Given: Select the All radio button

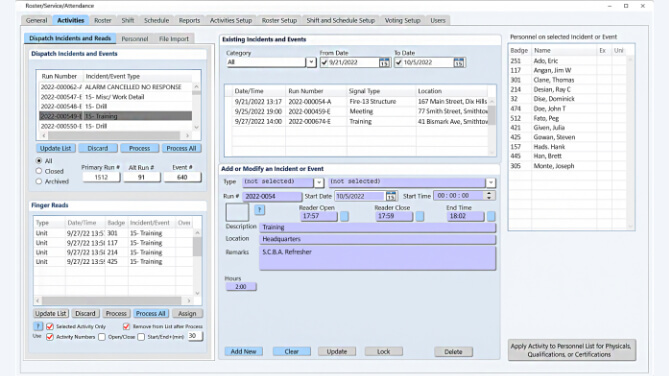Looking at the screenshot, I should [39, 161].
